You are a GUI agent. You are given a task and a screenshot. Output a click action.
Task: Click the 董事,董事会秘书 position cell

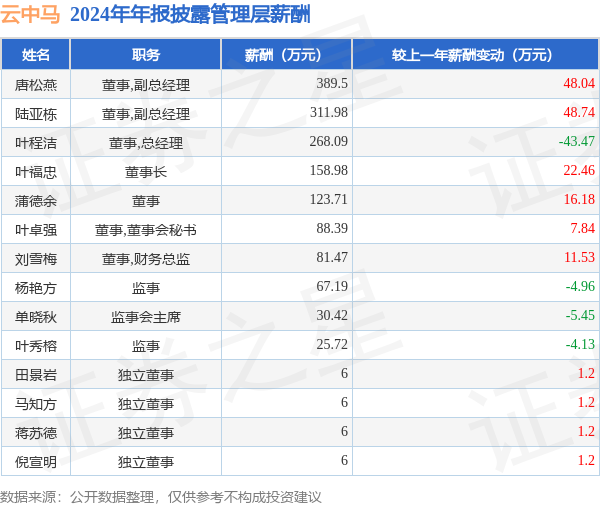coord(146,230)
